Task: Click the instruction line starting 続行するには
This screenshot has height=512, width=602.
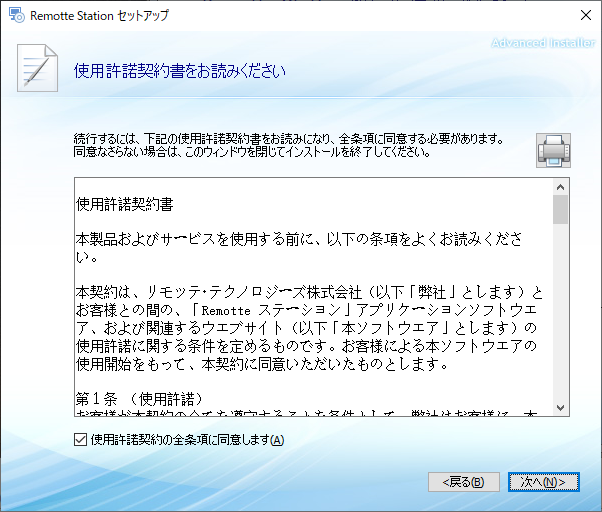Action: [288, 138]
